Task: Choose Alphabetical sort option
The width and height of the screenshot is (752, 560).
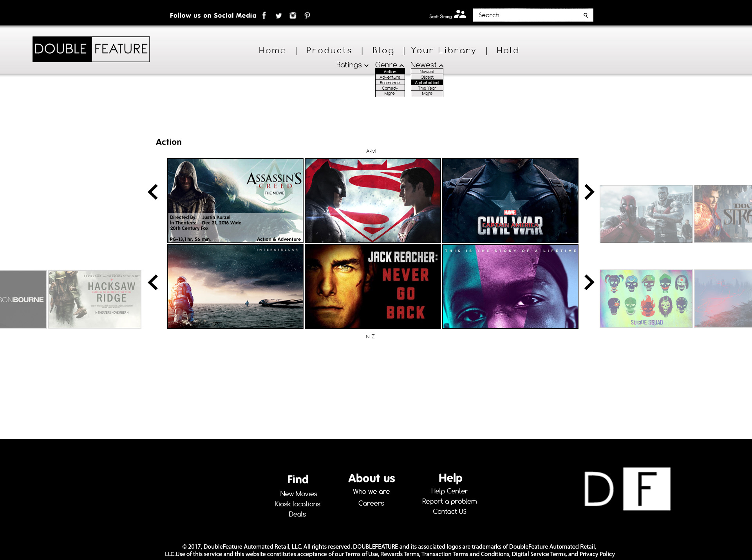Action: click(x=427, y=83)
